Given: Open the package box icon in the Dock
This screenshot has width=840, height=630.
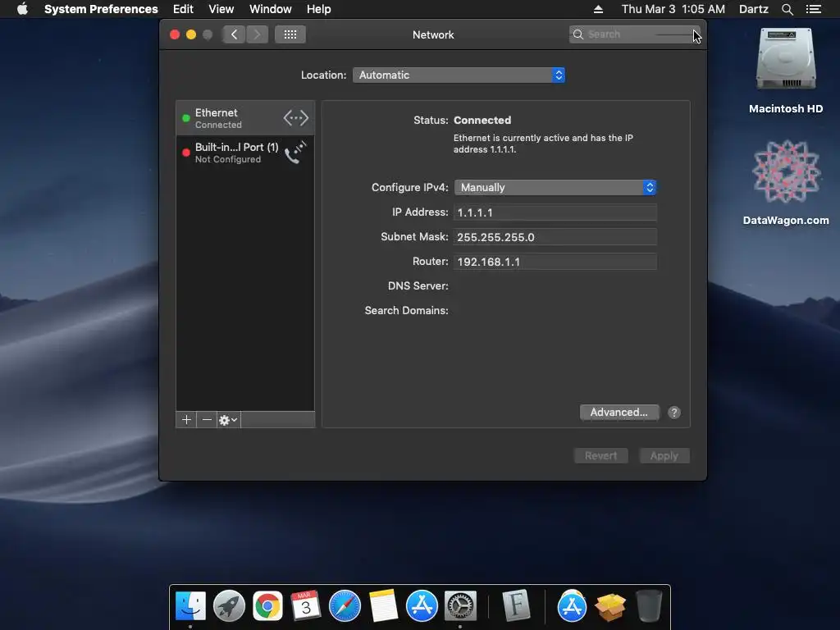Looking at the screenshot, I should coord(610,606).
